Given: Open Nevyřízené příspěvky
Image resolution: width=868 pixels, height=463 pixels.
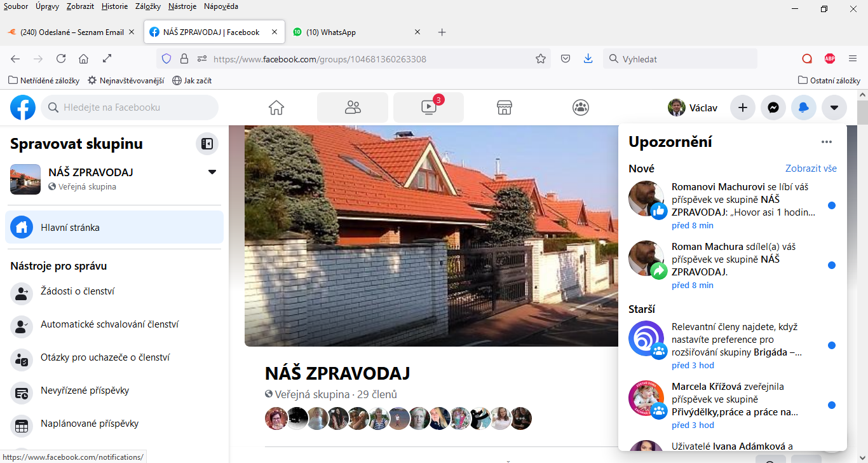Looking at the screenshot, I should click(114, 391).
